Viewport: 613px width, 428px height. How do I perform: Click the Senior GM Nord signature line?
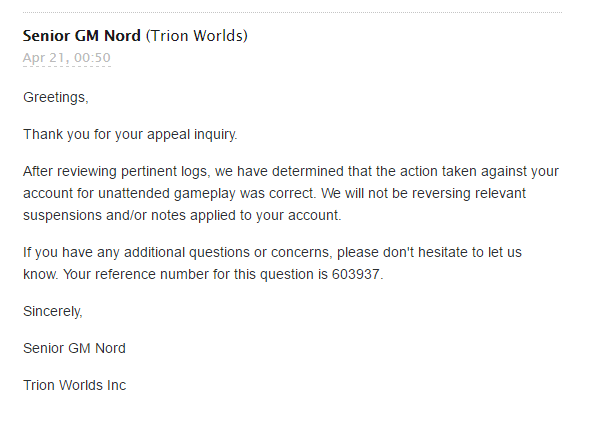(74, 348)
